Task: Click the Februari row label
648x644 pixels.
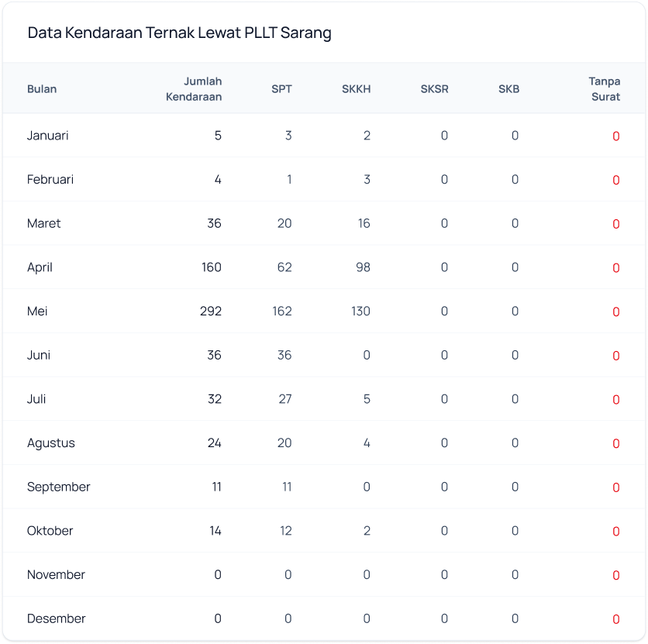Action: 50,180
